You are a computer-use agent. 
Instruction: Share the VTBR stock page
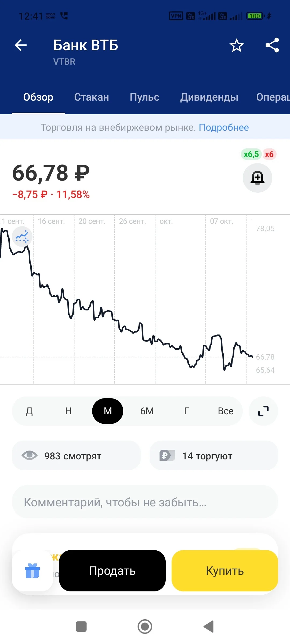click(272, 45)
